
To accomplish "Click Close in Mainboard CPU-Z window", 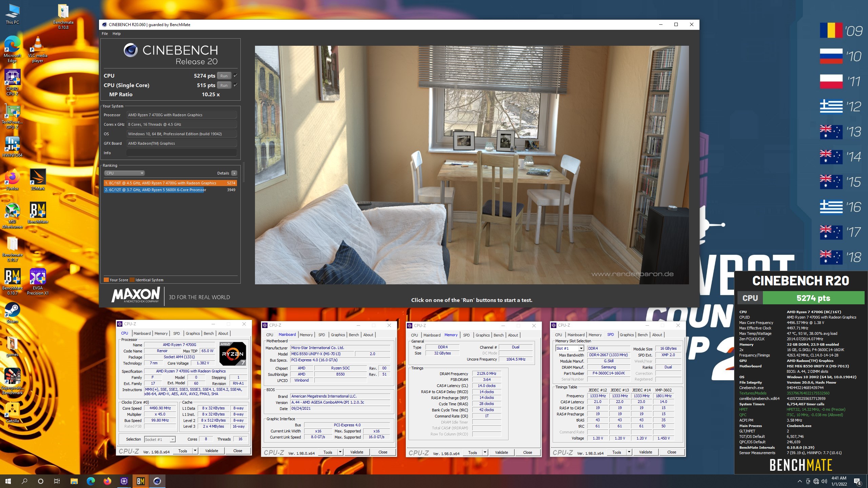I will pos(383,452).
